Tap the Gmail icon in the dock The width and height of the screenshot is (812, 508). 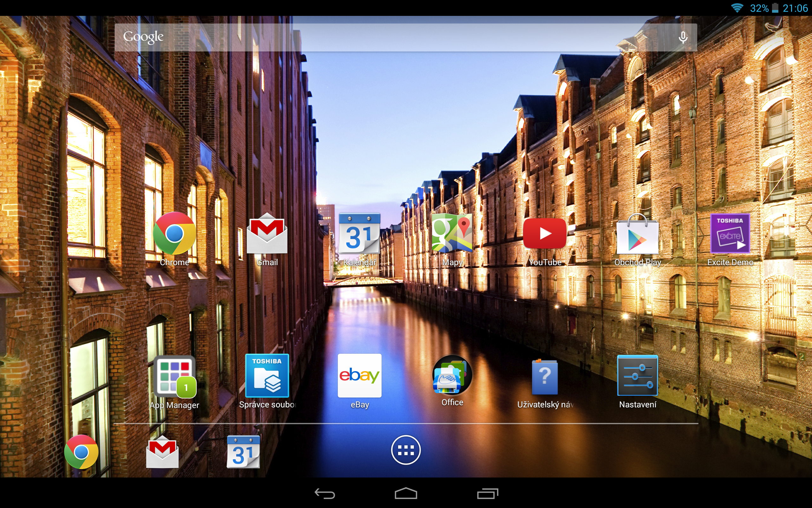pos(162,451)
